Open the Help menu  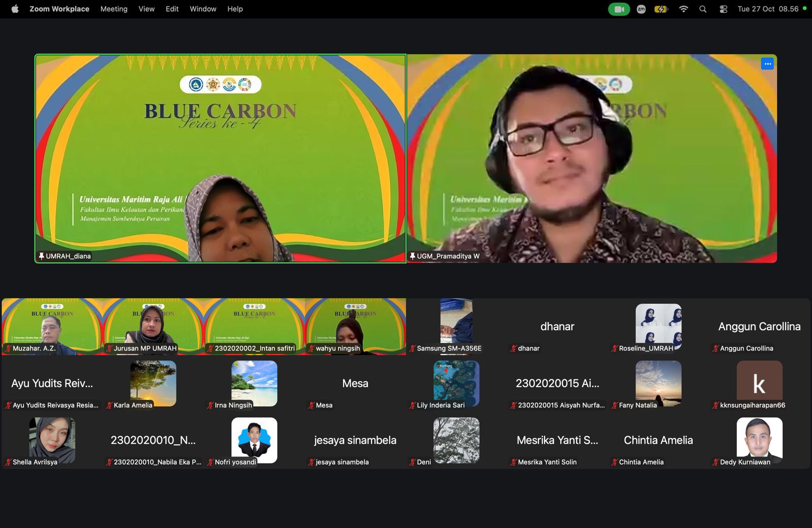(235, 9)
